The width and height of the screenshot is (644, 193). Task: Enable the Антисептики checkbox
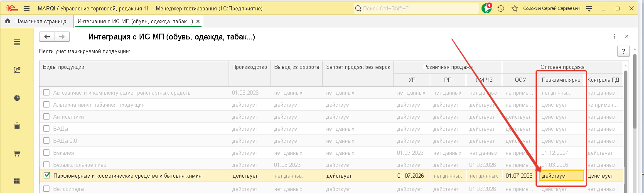[x=47, y=117]
